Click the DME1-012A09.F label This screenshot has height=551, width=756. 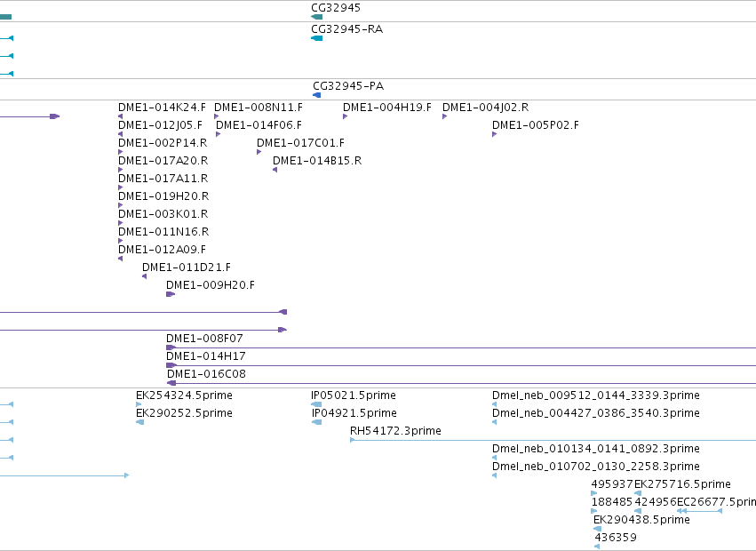pos(162,250)
